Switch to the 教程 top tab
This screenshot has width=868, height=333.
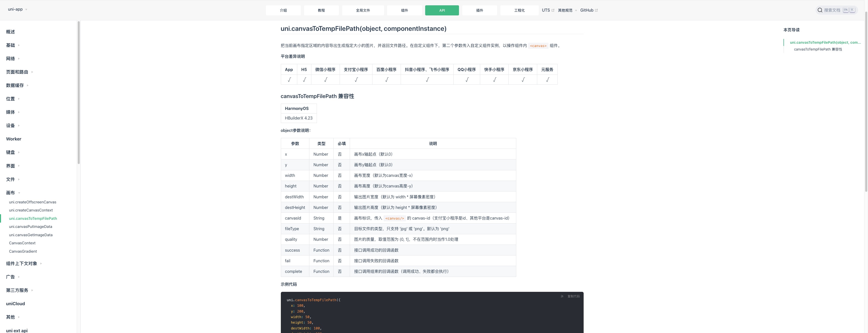(x=321, y=10)
